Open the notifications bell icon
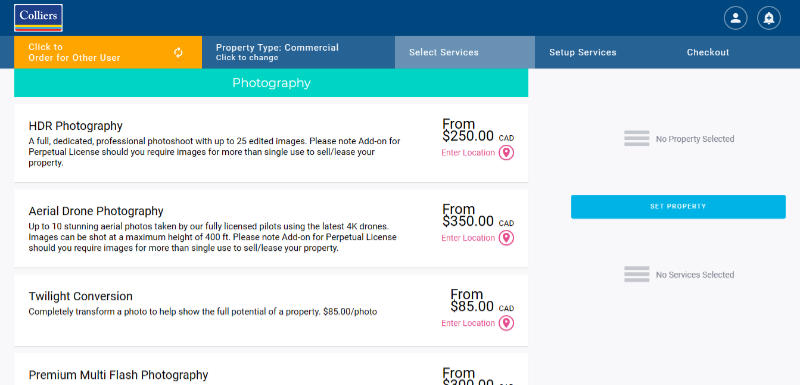The image size is (800, 385). click(768, 18)
